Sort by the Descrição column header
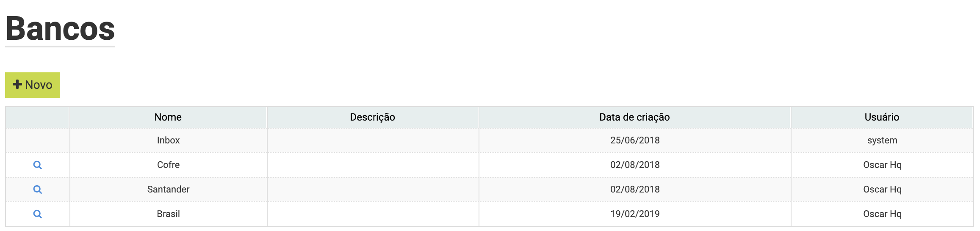 (x=373, y=117)
